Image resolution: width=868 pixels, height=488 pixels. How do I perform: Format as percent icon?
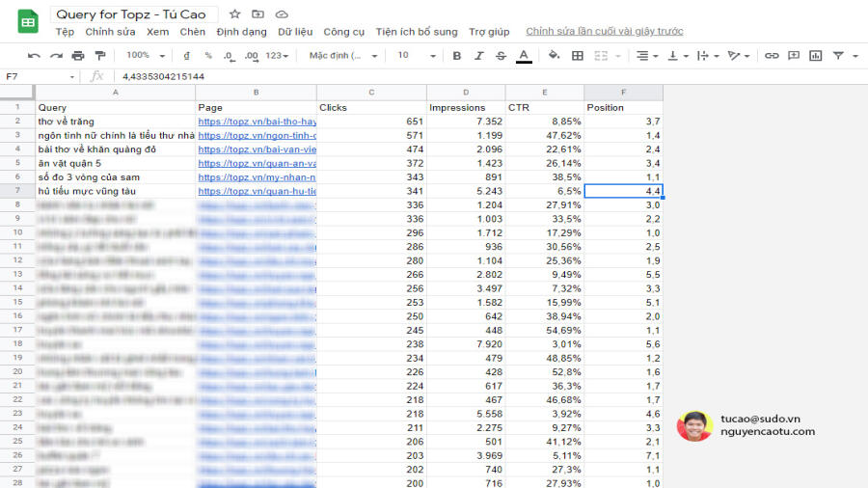coord(208,55)
